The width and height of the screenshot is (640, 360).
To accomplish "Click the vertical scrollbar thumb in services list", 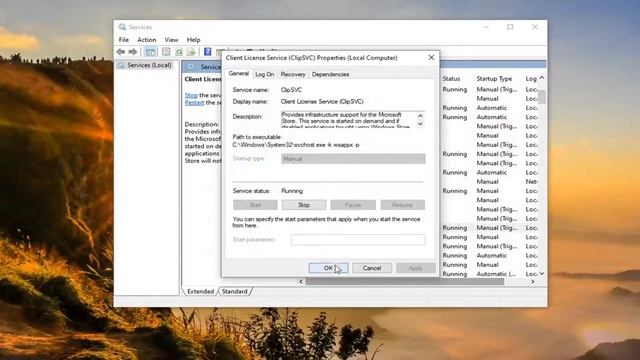I will [542, 97].
